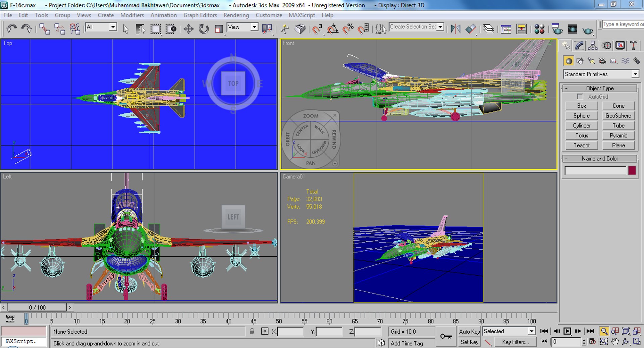Click the Quick Render teapot icon
644x348 pixels.
588,30
